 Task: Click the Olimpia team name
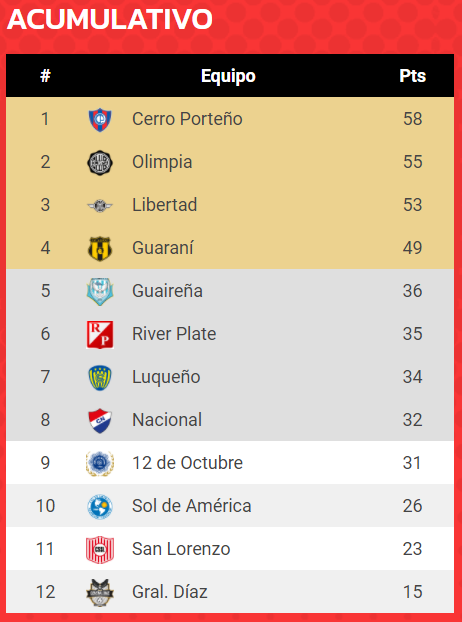coord(162,162)
